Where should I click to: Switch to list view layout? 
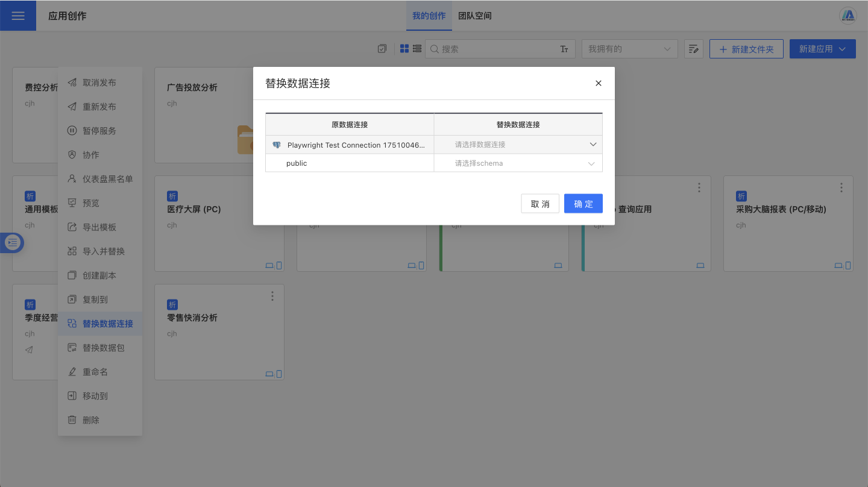point(417,49)
